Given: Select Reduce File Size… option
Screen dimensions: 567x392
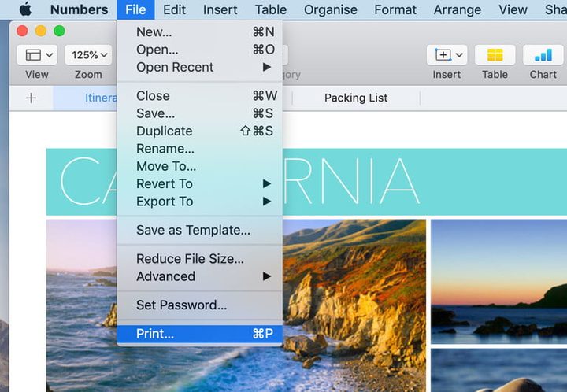Looking at the screenshot, I should tap(190, 258).
